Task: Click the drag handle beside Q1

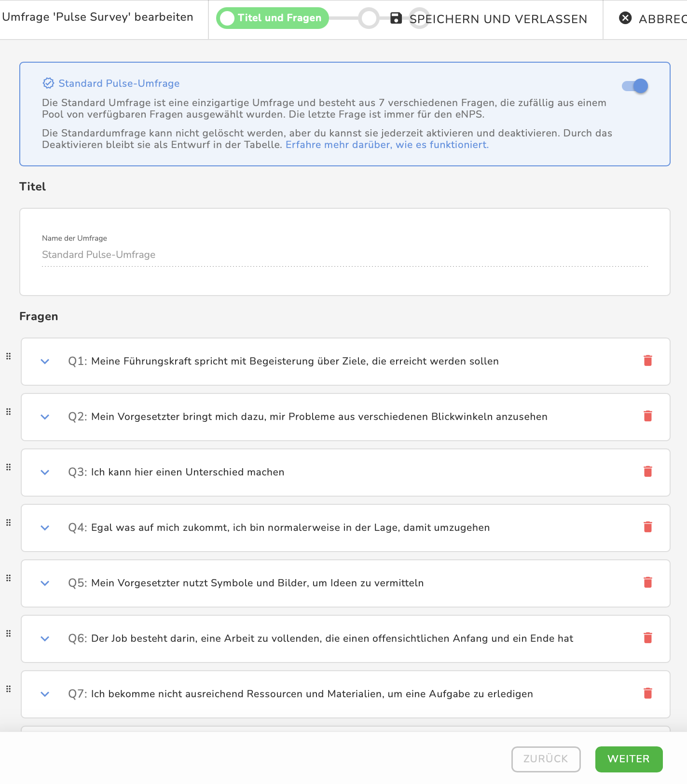Action: [x=8, y=356]
